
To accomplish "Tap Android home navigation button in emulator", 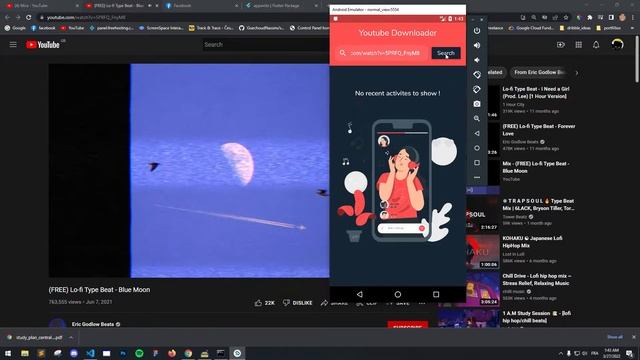I will (x=398, y=294).
